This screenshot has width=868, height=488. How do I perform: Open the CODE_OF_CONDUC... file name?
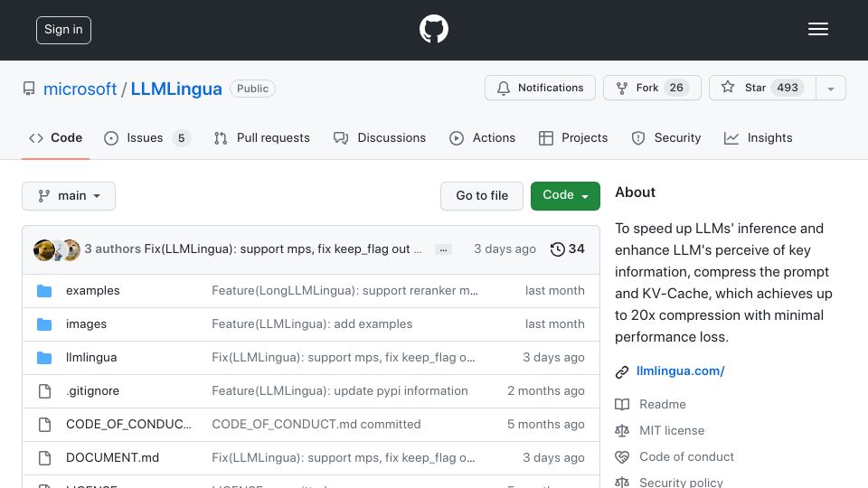point(128,425)
